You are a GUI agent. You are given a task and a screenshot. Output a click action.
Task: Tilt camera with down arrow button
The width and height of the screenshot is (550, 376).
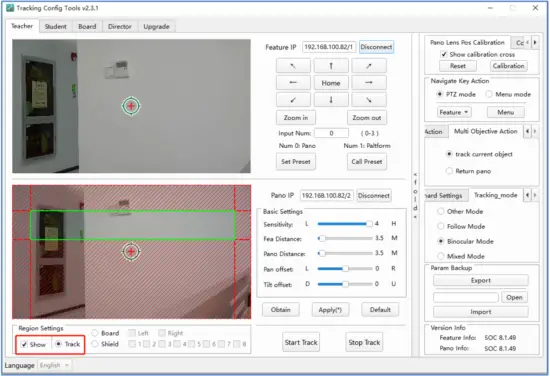pos(331,100)
